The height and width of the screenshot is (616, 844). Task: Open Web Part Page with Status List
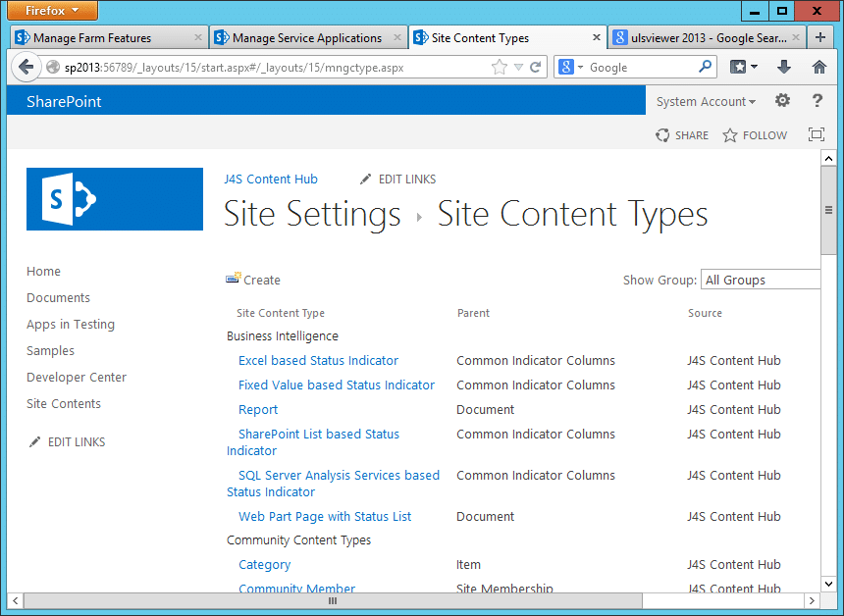(x=325, y=517)
